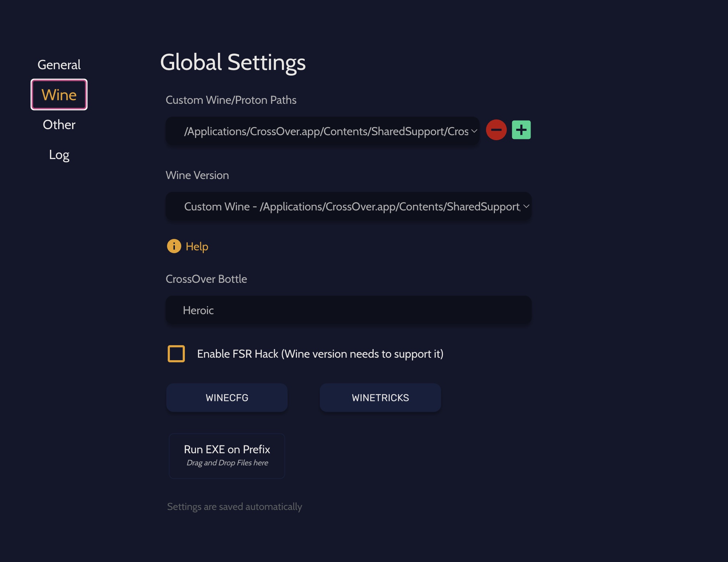Open the Custom Wine paths chevron
728x562 pixels.
[x=475, y=131]
